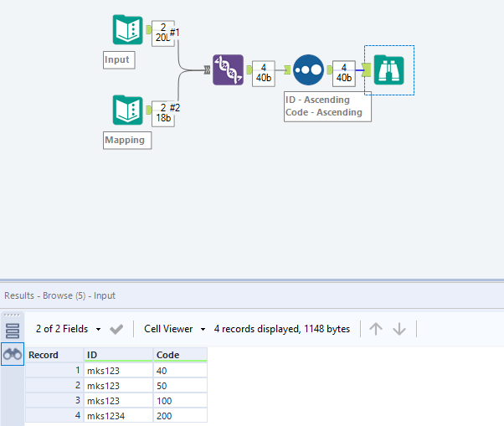The image size is (504, 426).
Task: Select the Mapping text input tool
Action: 128,110
